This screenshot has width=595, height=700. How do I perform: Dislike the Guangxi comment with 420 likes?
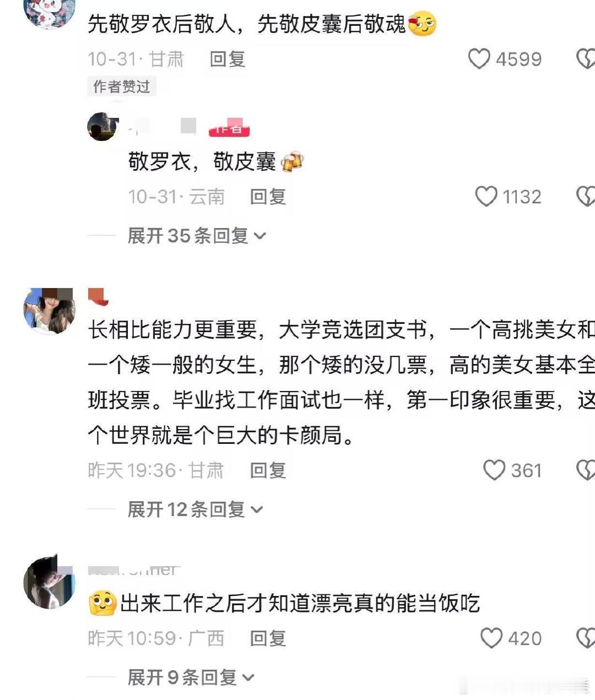click(x=586, y=638)
